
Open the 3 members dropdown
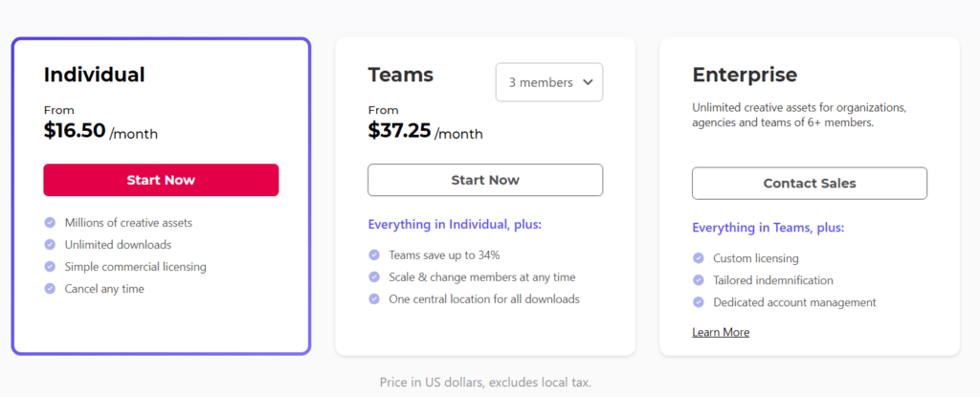(x=549, y=82)
